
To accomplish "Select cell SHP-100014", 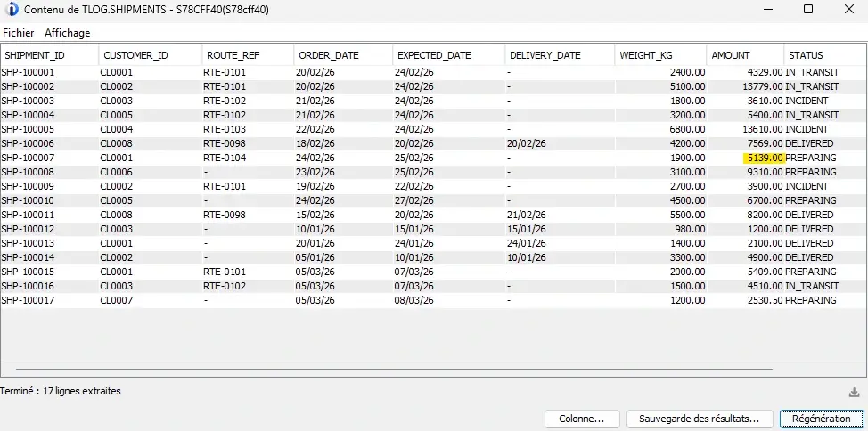I will (29, 257).
